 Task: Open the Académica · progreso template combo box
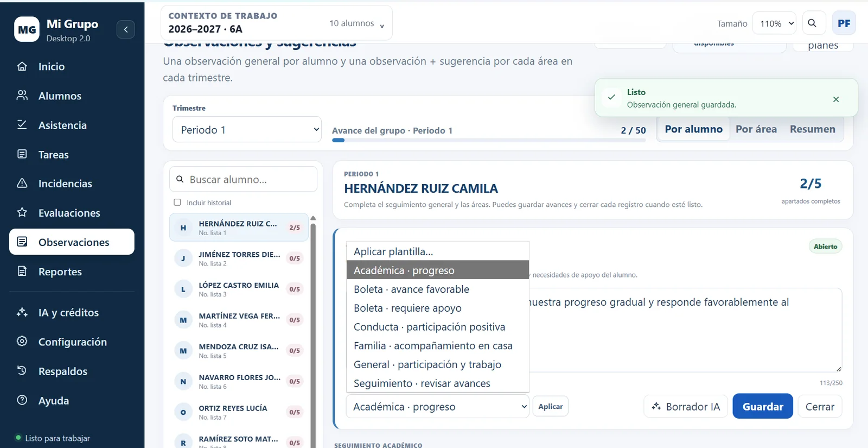[437, 406]
